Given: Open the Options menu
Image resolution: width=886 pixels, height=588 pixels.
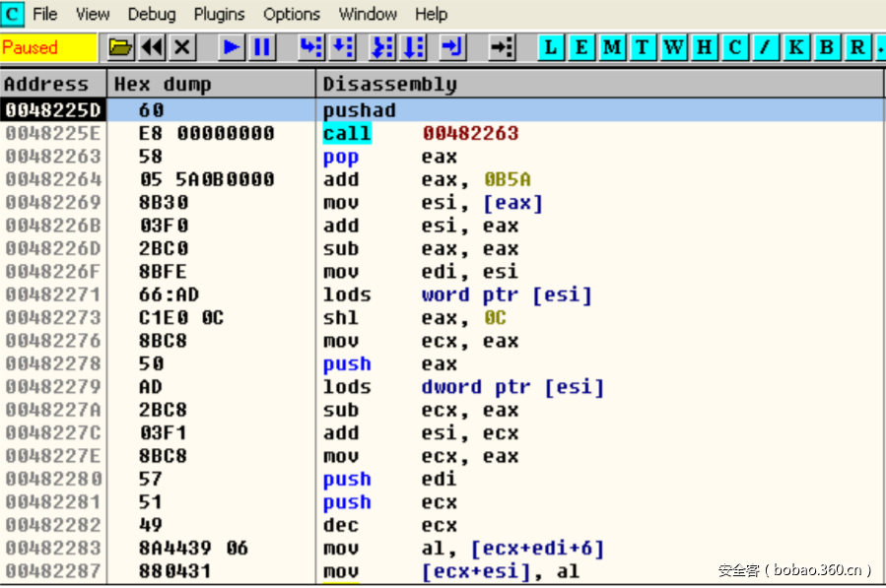Looking at the screenshot, I should pos(291,14).
